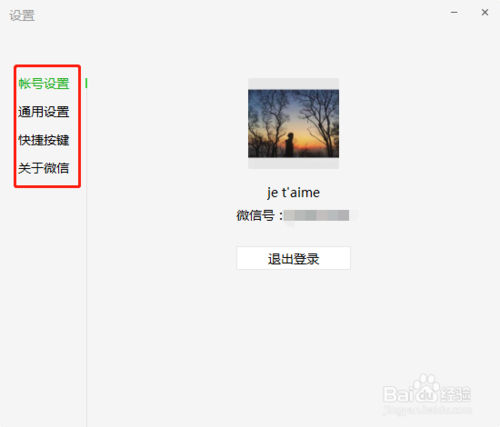The image size is (500, 427).
Task: Select the nickname text je t'aime
Action: (293, 193)
